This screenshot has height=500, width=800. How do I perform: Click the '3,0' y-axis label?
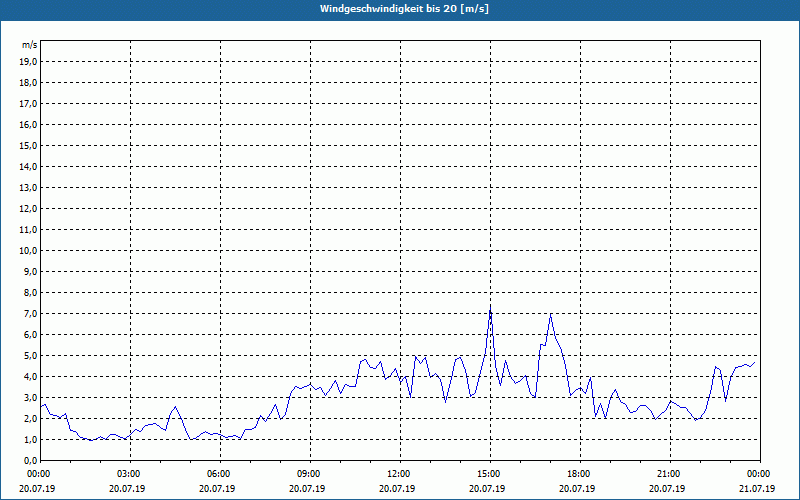click(30, 397)
